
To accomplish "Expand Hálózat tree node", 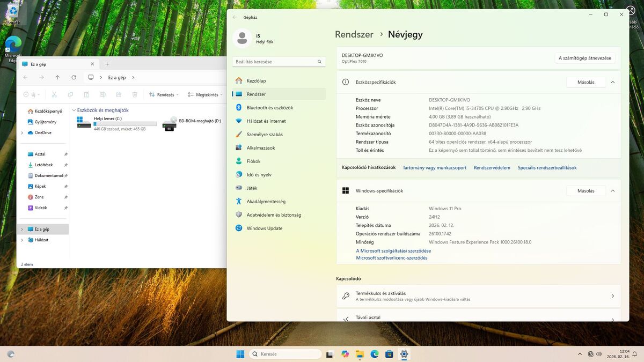I will tap(22, 240).
